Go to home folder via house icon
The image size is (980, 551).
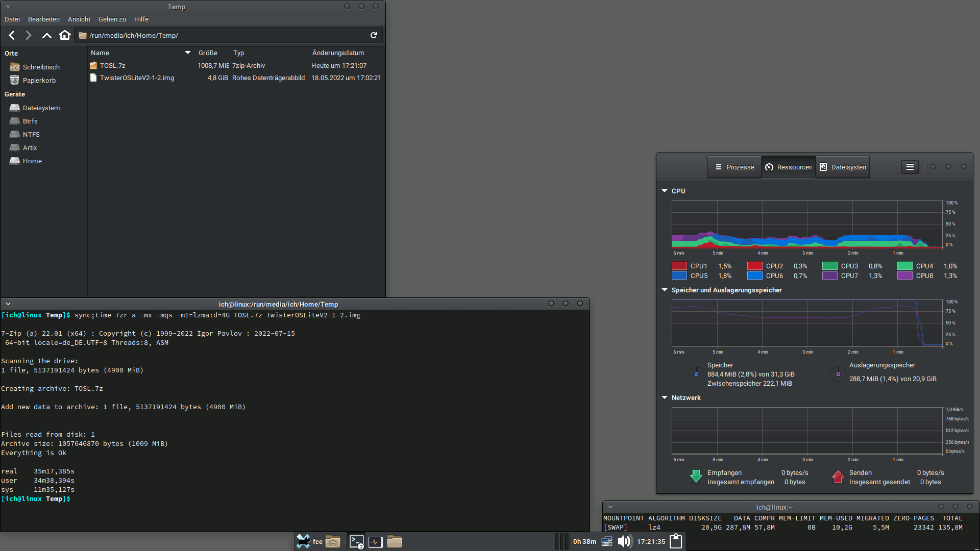click(x=65, y=35)
